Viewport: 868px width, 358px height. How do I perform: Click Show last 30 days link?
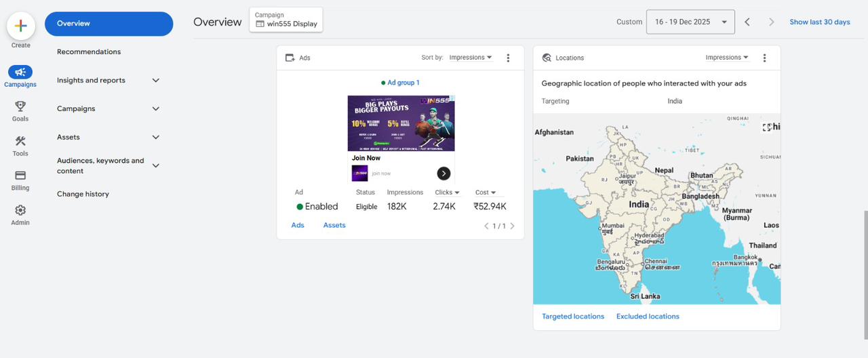click(x=819, y=22)
